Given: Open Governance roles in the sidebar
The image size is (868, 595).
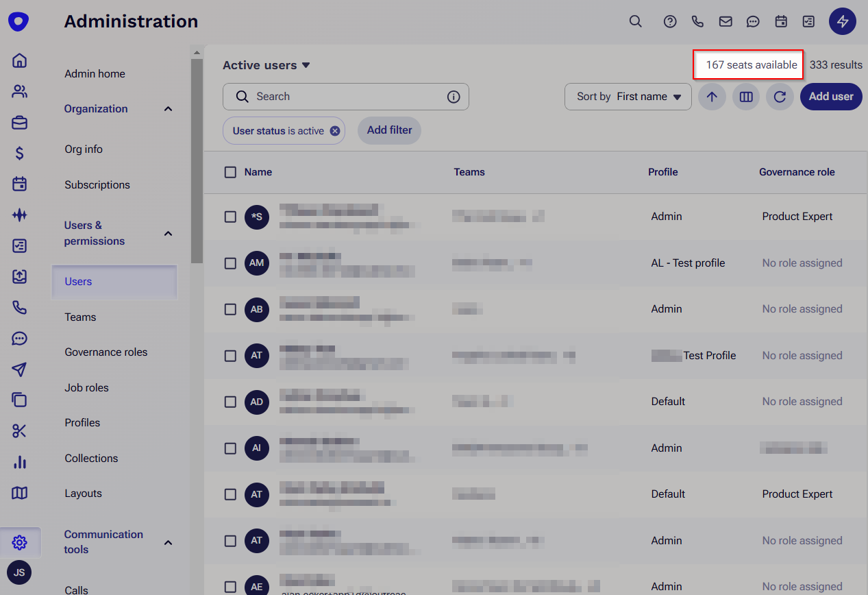Looking at the screenshot, I should pos(106,352).
